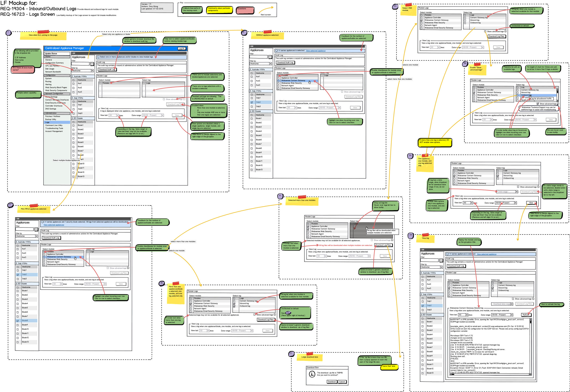Check Content Gateway log in panel 3a

[234, 301]
